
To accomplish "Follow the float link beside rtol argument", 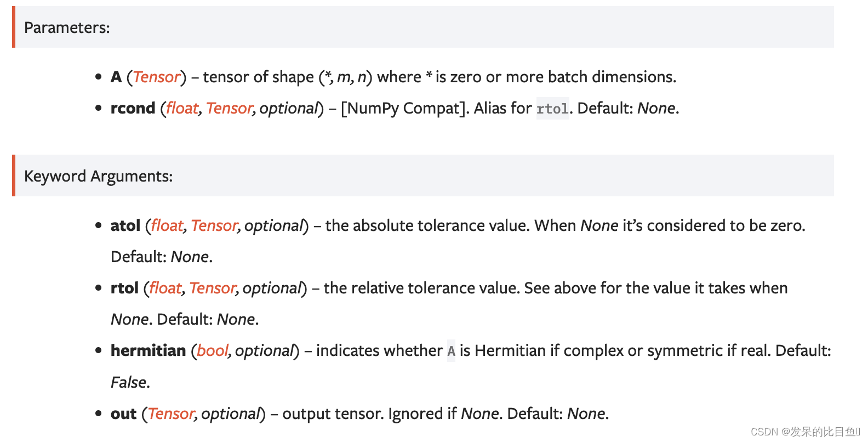I will [165, 288].
